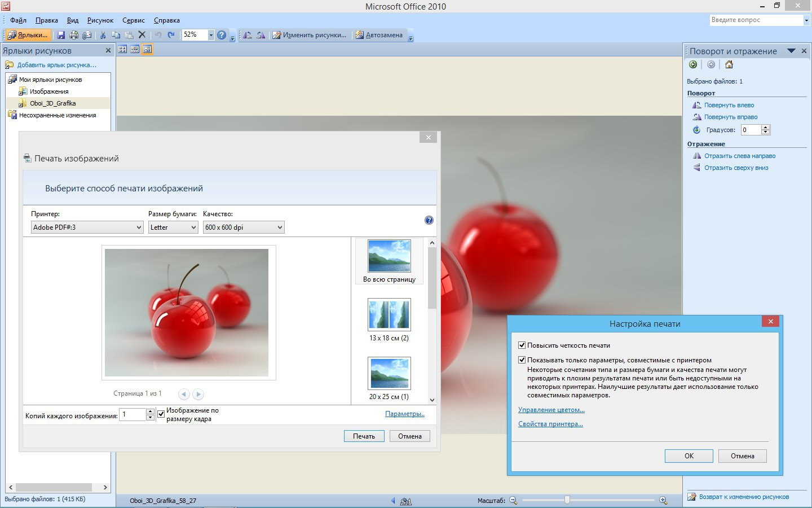Toggle 'Изображение по размеру кадра' checkbox
The width and height of the screenshot is (812, 508).
click(x=161, y=414)
